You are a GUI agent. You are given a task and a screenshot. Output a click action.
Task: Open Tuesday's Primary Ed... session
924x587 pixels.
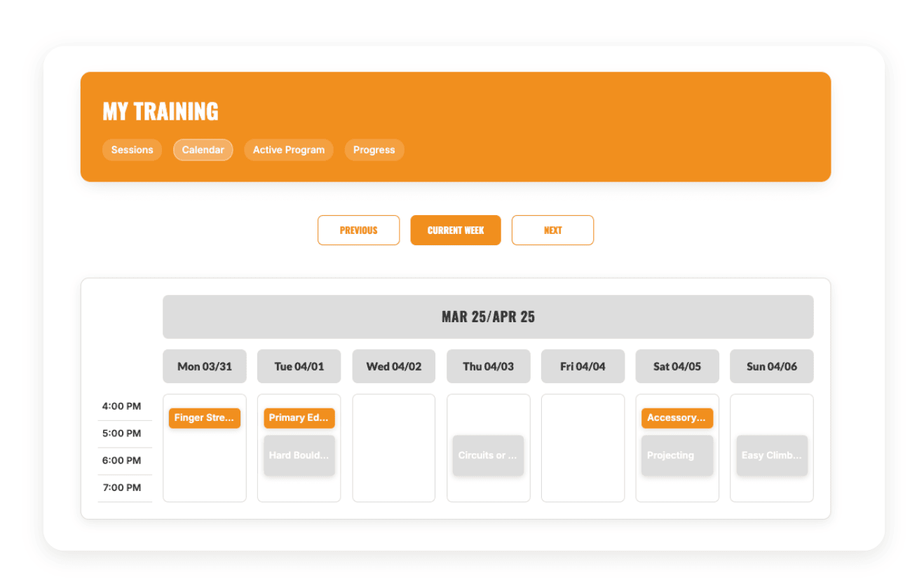(299, 418)
